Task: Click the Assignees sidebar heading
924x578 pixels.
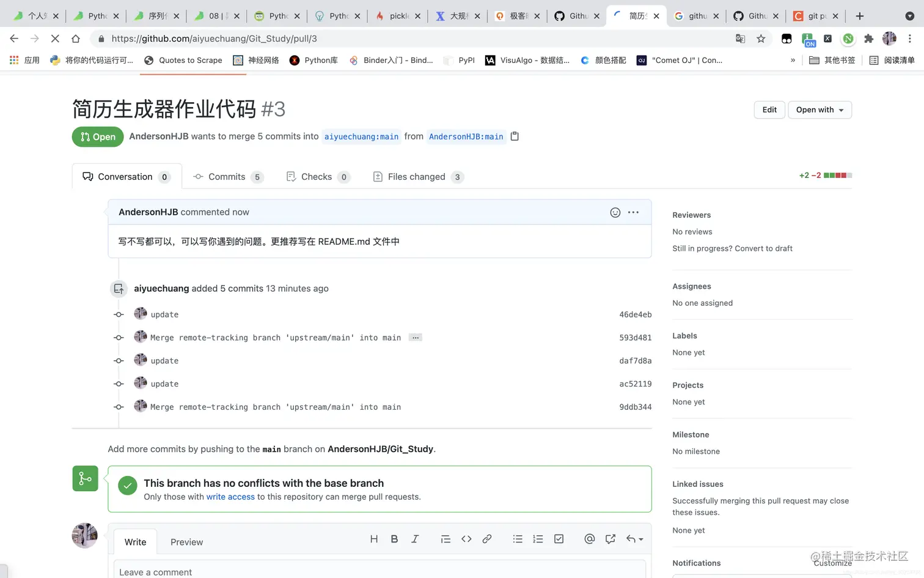Action: pyautogui.click(x=691, y=286)
